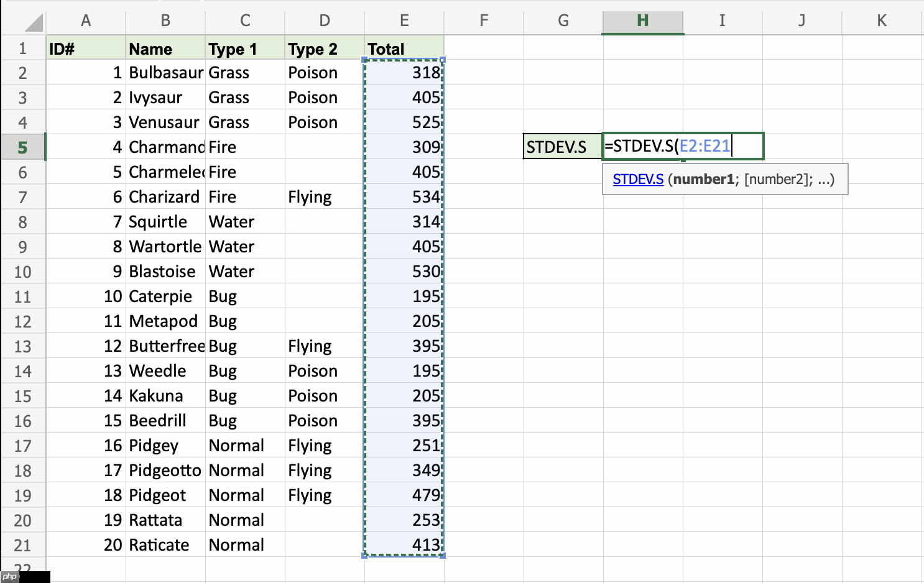Screen dimensions: 924x583
Task: Select column C header
Action: (x=245, y=21)
